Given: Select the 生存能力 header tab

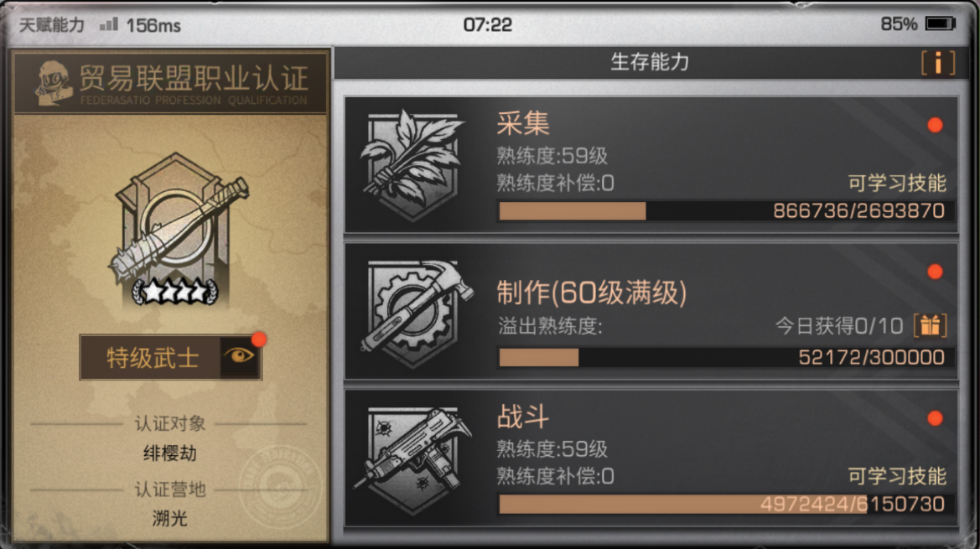Looking at the screenshot, I should pyautogui.click(x=650, y=63).
